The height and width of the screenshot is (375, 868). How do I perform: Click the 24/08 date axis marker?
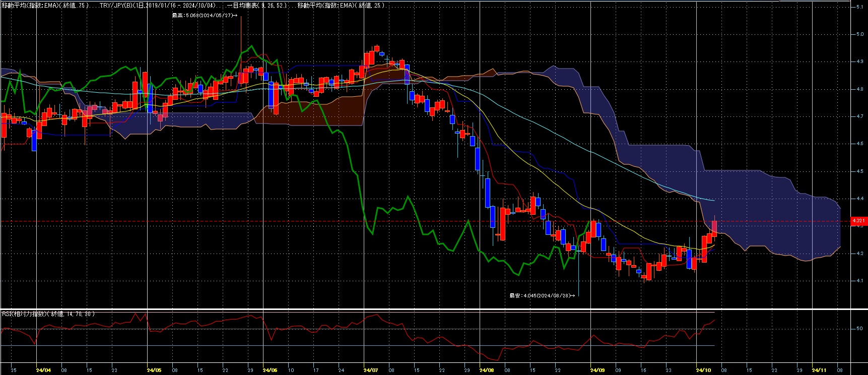point(487,370)
